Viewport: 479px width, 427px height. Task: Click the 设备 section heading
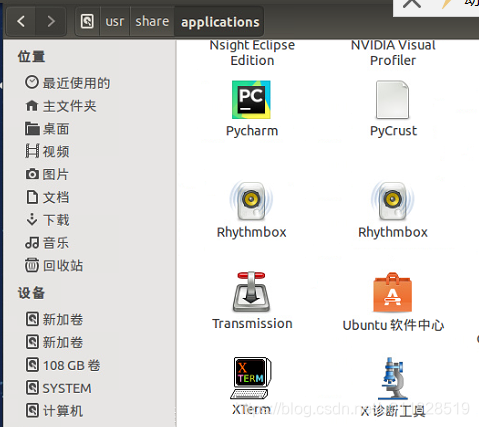(31, 293)
